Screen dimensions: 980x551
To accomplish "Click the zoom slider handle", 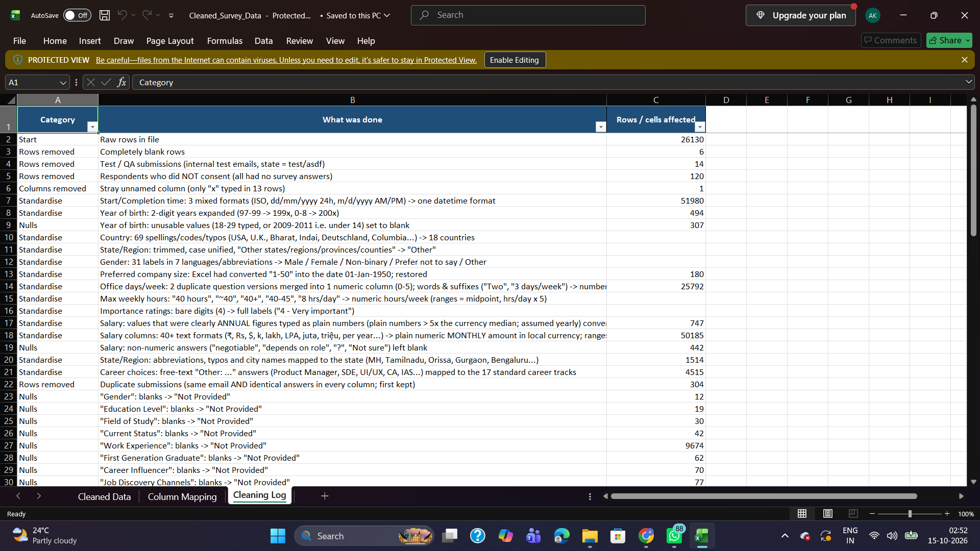I will (910, 514).
